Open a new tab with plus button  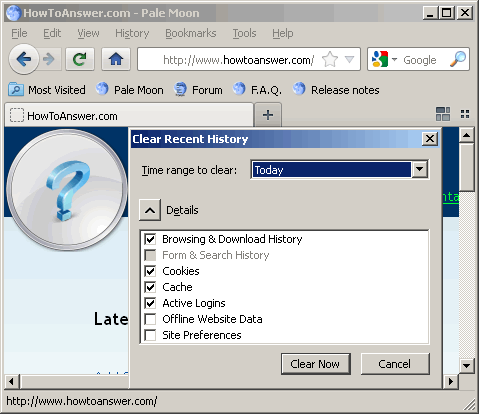tap(268, 115)
